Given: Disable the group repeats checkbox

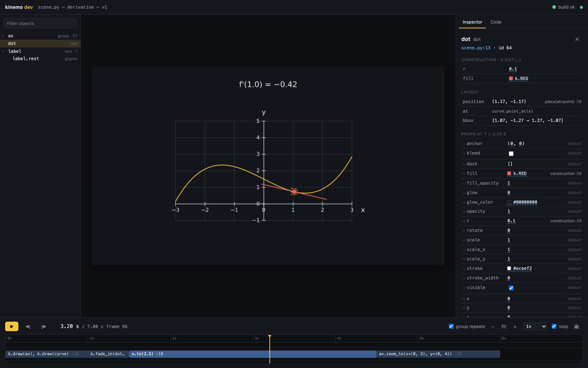Looking at the screenshot, I should pyautogui.click(x=451, y=326).
